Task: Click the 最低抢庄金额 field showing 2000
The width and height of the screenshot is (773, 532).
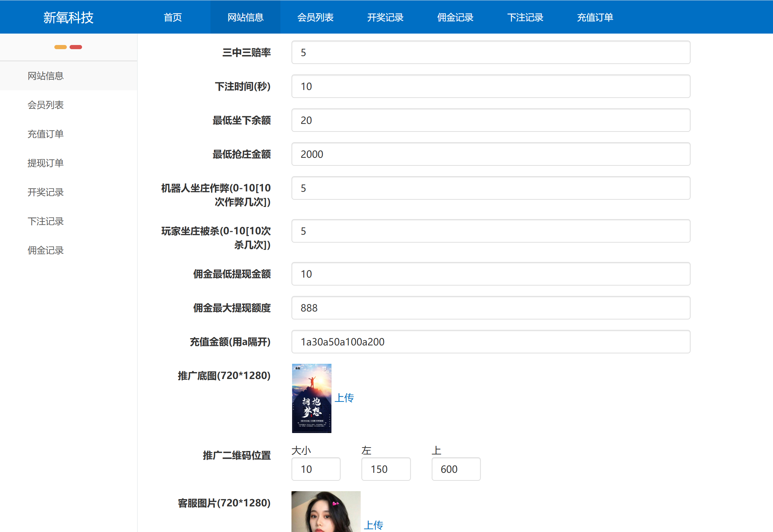Action: tap(491, 154)
